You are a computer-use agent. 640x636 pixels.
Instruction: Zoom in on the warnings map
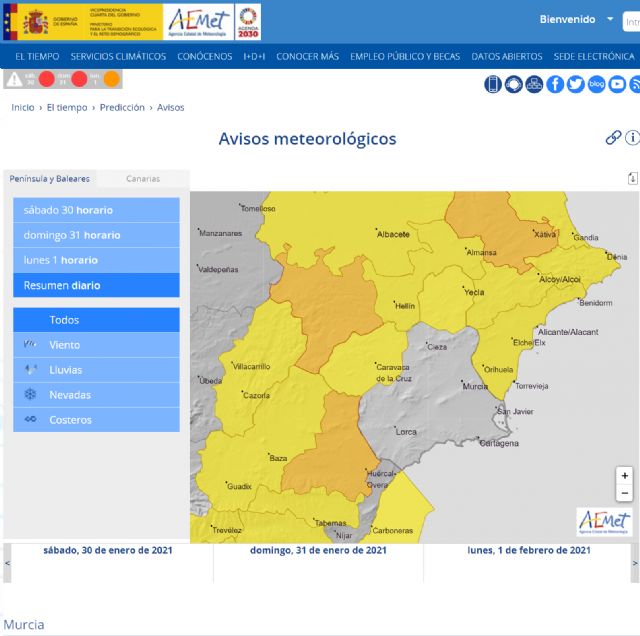point(625,476)
